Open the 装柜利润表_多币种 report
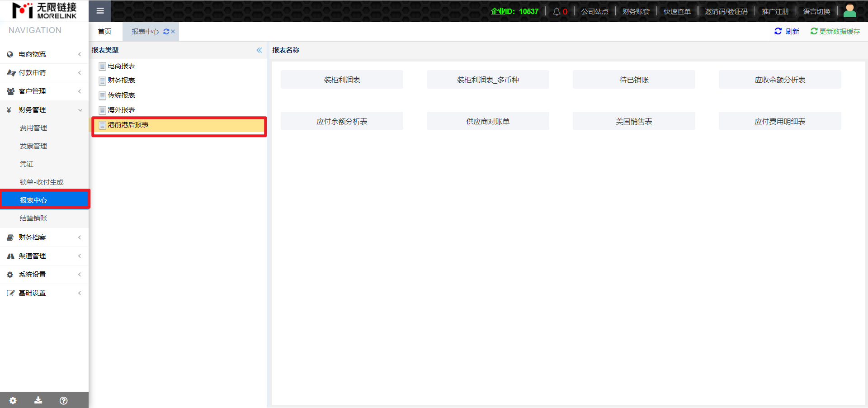Viewport: 868px width, 408px height. 488,80
